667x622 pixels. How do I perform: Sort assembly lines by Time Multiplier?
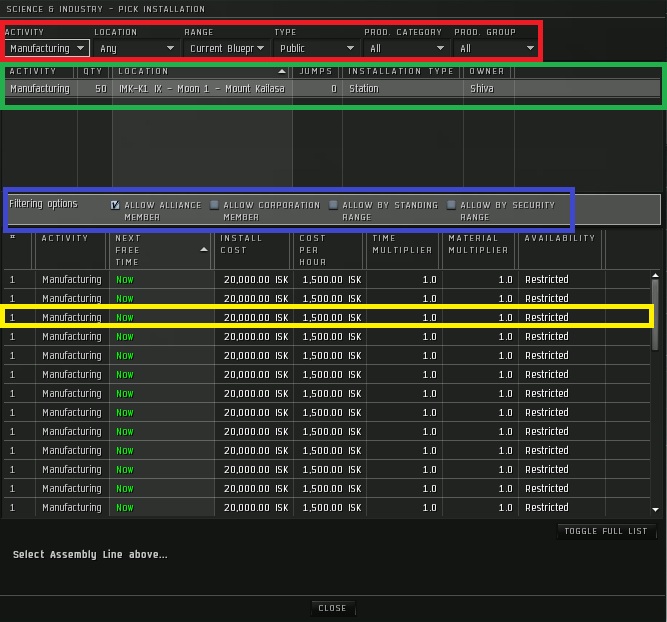pos(404,250)
